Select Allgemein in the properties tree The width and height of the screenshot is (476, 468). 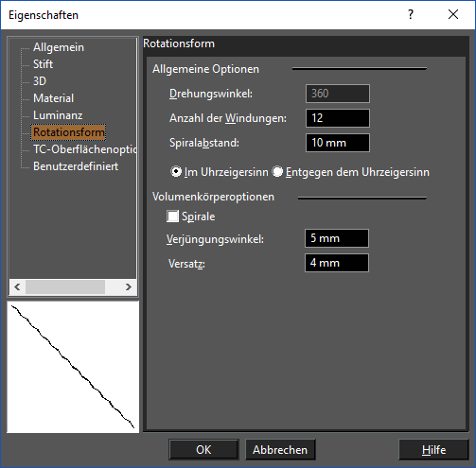pyautogui.click(x=59, y=47)
